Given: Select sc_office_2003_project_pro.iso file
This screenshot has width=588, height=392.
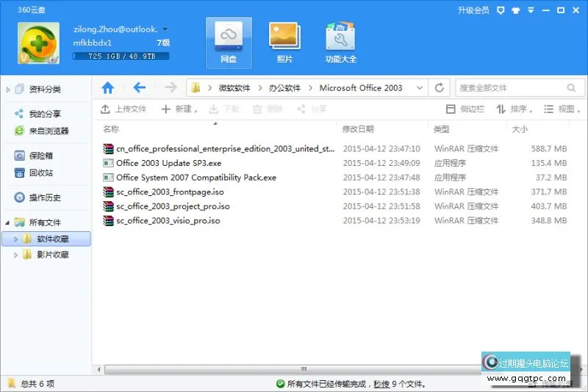Looking at the screenshot, I should click(334, 206).
